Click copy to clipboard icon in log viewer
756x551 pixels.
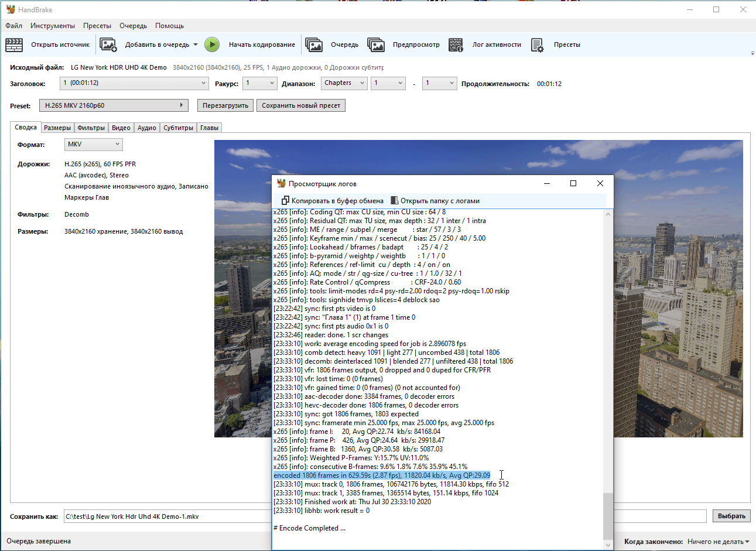(x=285, y=201)
